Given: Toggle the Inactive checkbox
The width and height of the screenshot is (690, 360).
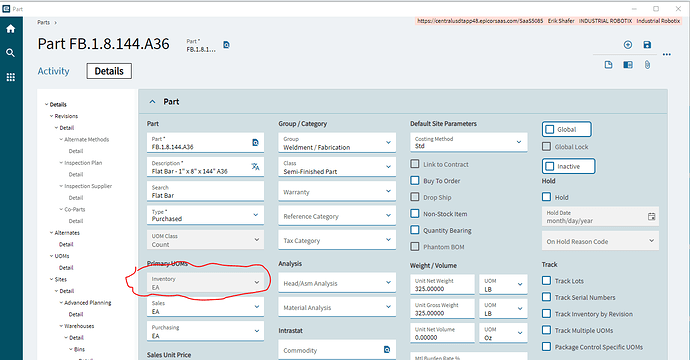Looking at the screenshot, I should point(550,166).
